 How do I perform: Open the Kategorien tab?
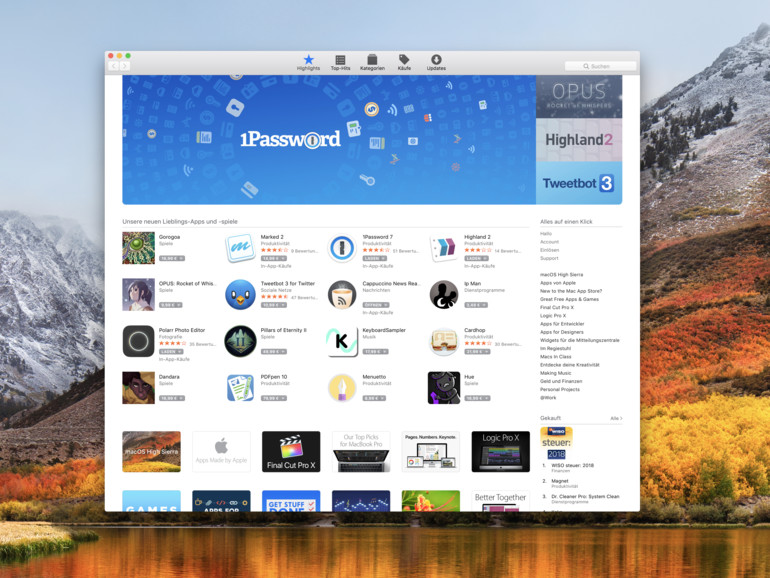(x=372, y=63)
